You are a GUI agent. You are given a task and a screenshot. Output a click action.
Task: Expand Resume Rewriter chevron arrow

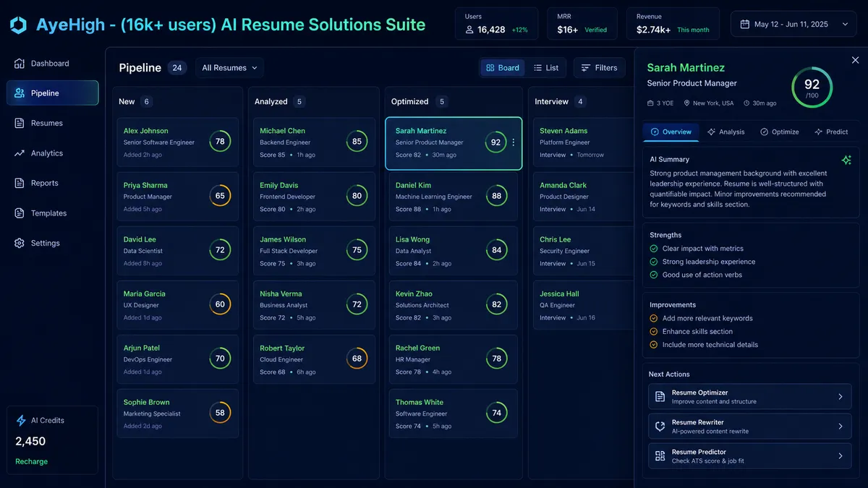(841, 427)
